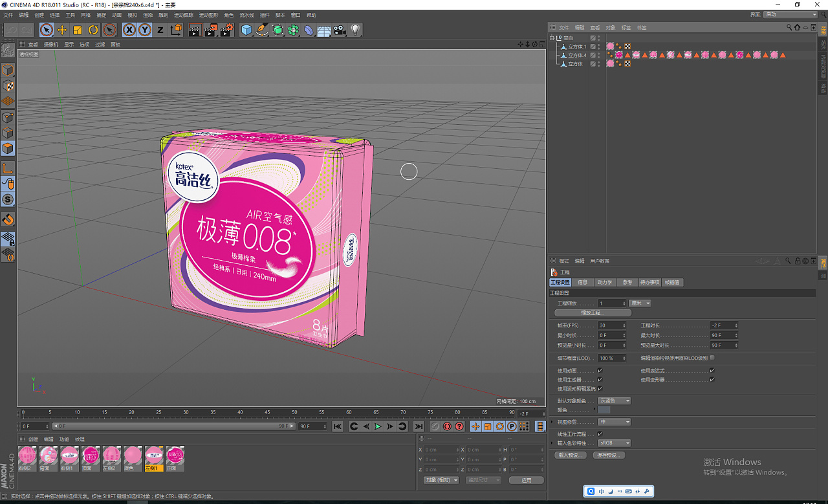Image resolution: width=828 pixels, height=504 pixels.
Task: Open 界面 layout 启动 dropdown
Action: click(x=790, y=14)
